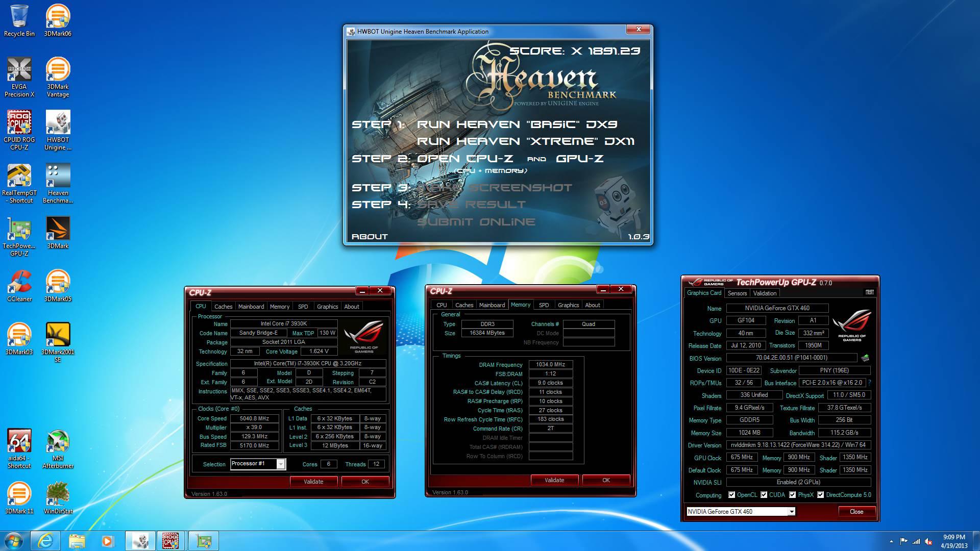Open the Windows Start button
Image resolution: width=980 pixels, height=551 pixels.
click(14, 540)
